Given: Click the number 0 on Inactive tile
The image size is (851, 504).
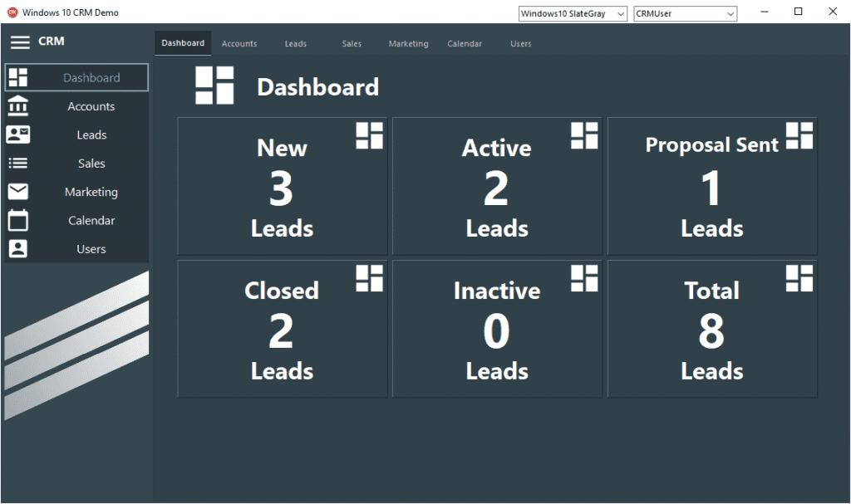Looking at the screenshot, I should (x=497, y=331).
